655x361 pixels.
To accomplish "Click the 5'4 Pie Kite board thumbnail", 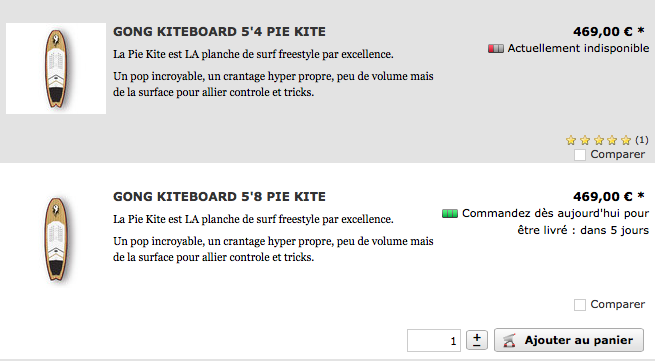I will (x=56, y=69).
